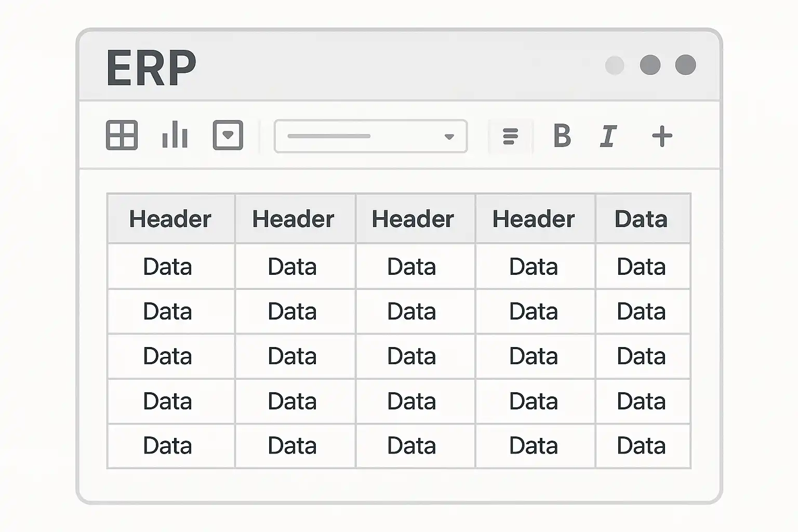This screenshot has width=798, height=532.
Task: Open the toolbar combo box arrow
Action: pyautogui.click(x=449, y=137)
